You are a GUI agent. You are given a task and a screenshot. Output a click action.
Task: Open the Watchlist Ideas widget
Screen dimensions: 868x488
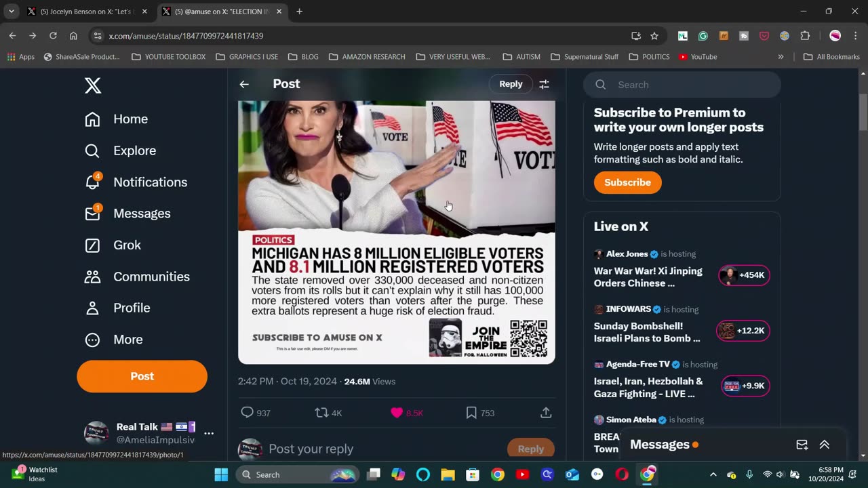[35, 474]
